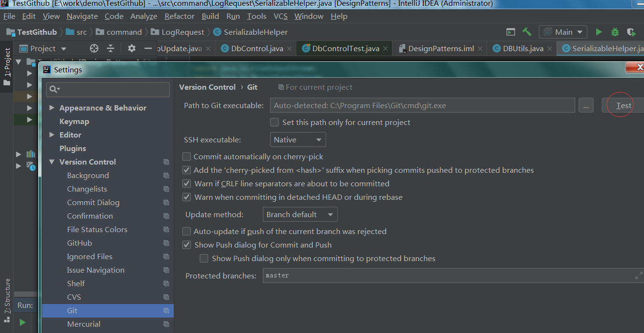
Task: Open search history dropdown in settings search
Action: click(55, 89)
